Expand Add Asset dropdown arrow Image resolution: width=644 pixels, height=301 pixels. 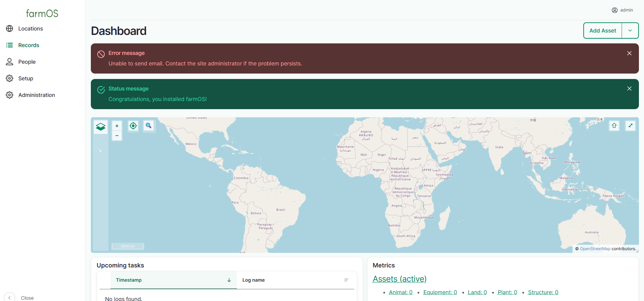(630, 31)
